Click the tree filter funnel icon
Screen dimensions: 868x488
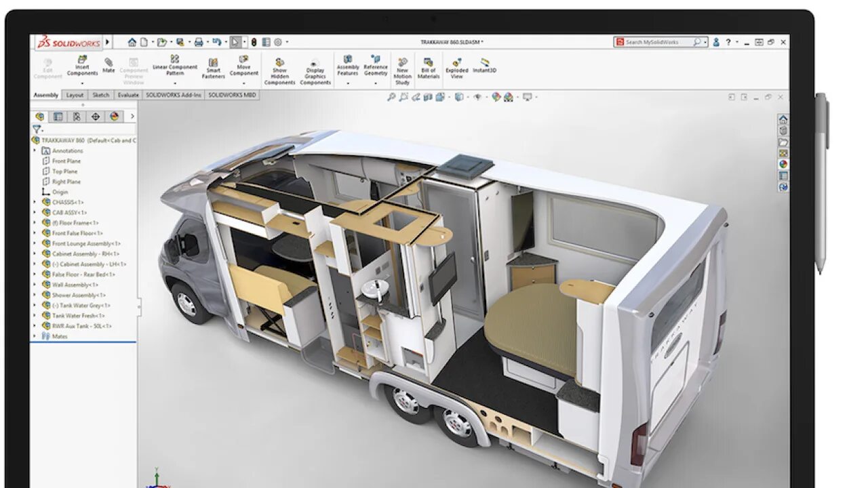37,129
